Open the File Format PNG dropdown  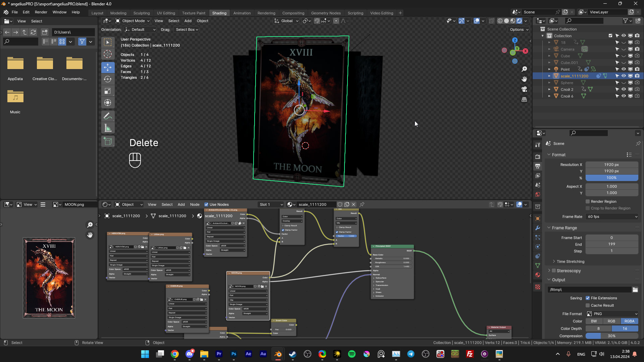612,314
